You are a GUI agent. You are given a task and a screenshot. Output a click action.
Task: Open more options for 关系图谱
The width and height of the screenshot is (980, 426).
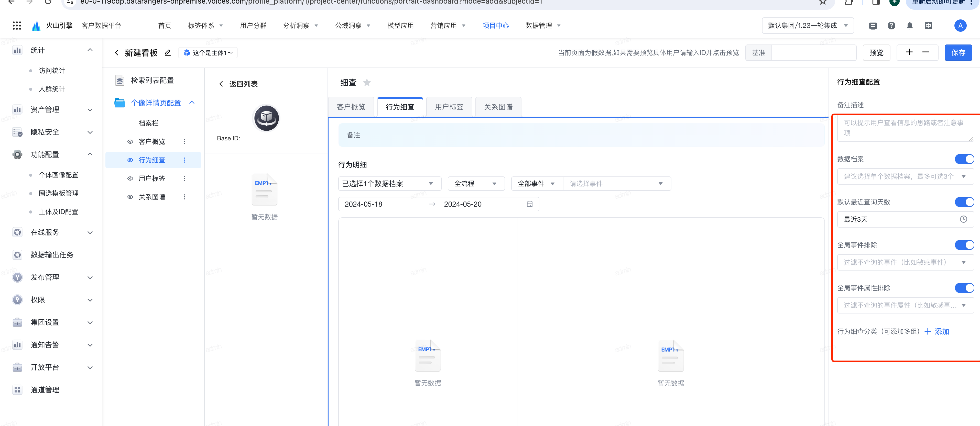pyautogui.click(x=184, y=197)
